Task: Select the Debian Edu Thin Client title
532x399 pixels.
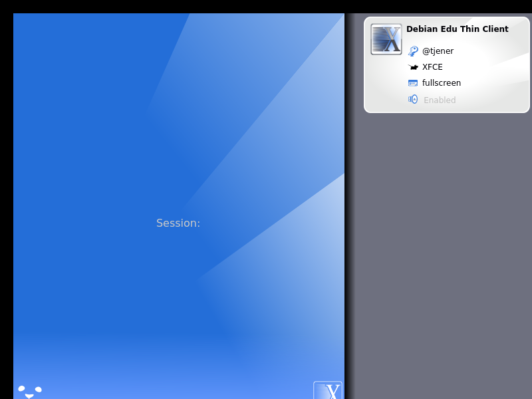Action: click(457, 29)
